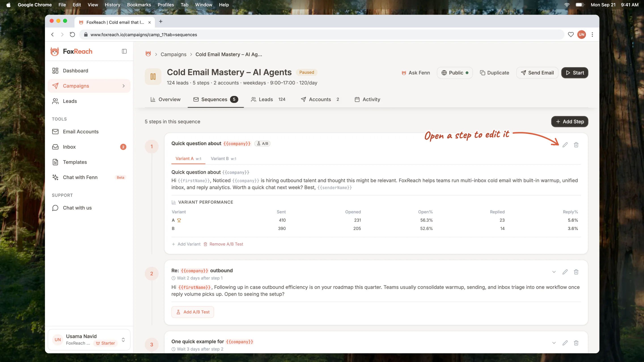This screenshot has height=362, width=644.
Task: Expand the Campaigns submenu chevron
Action: [x=123, y=86]
